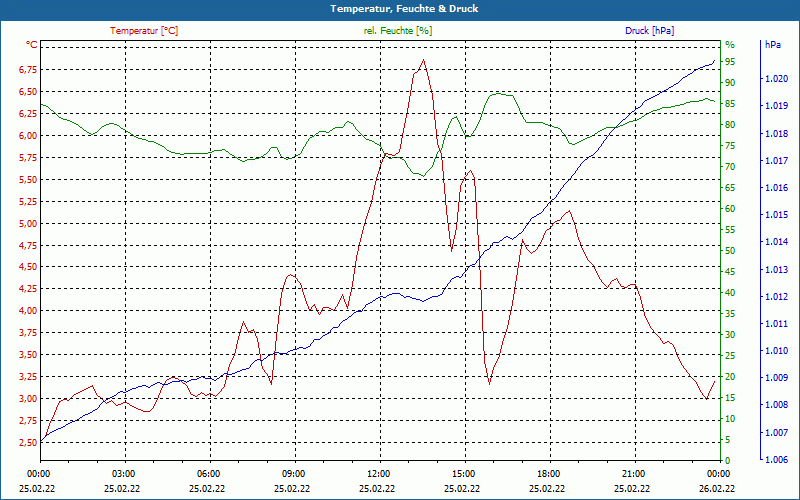Click the 55 humidity axis value

tap(730, 230)
